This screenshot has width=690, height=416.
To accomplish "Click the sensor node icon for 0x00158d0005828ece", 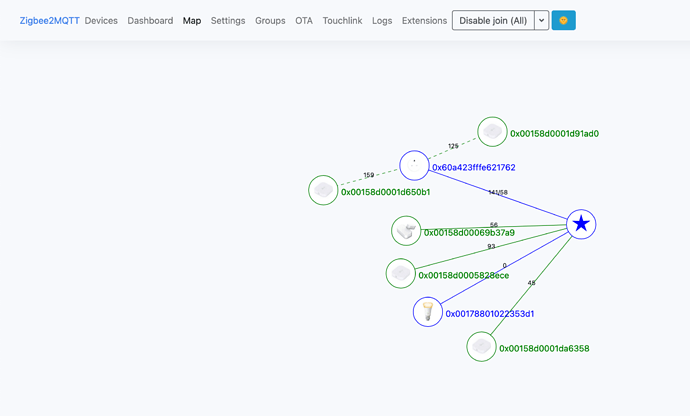I will (x=400, y=273).
